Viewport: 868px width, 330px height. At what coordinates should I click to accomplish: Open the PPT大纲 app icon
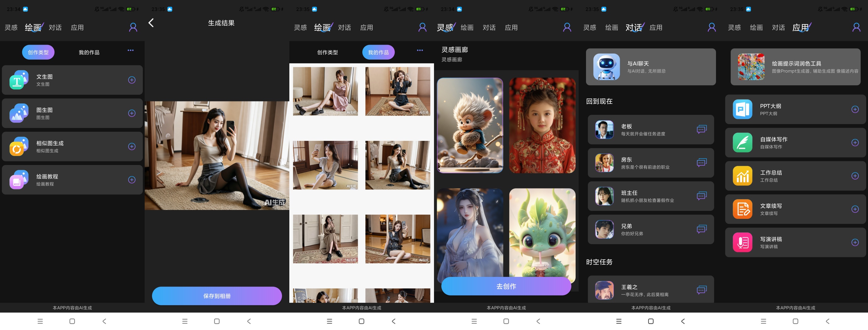[x=742, y=109]
